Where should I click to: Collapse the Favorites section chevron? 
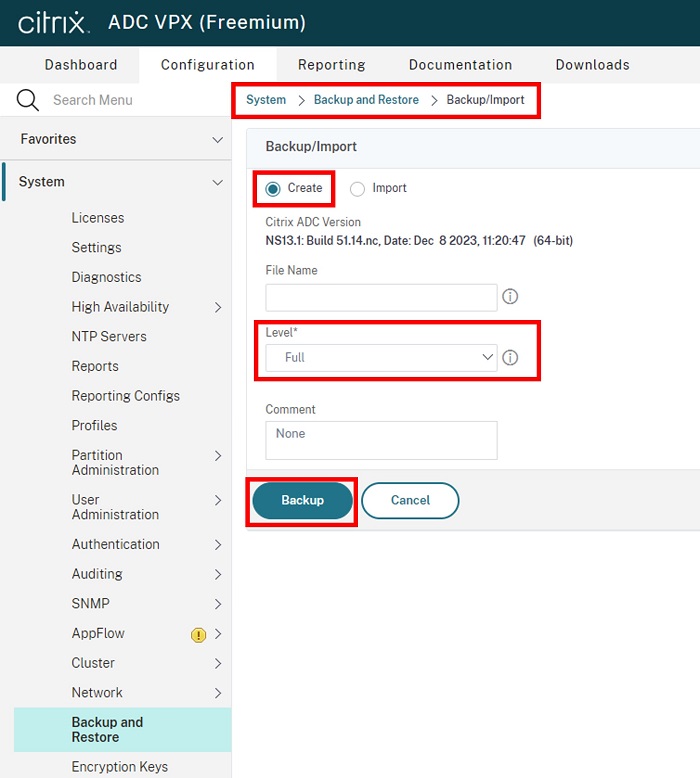(x=217, y=140)
